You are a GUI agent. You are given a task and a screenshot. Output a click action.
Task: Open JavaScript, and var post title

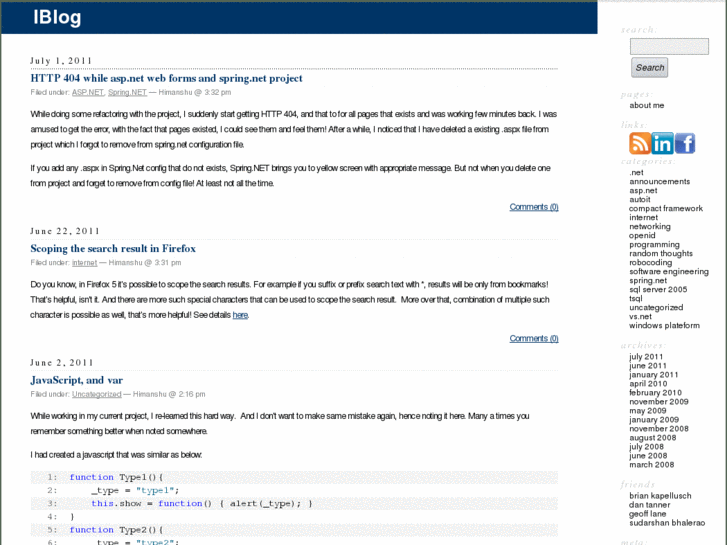[76, 380]
